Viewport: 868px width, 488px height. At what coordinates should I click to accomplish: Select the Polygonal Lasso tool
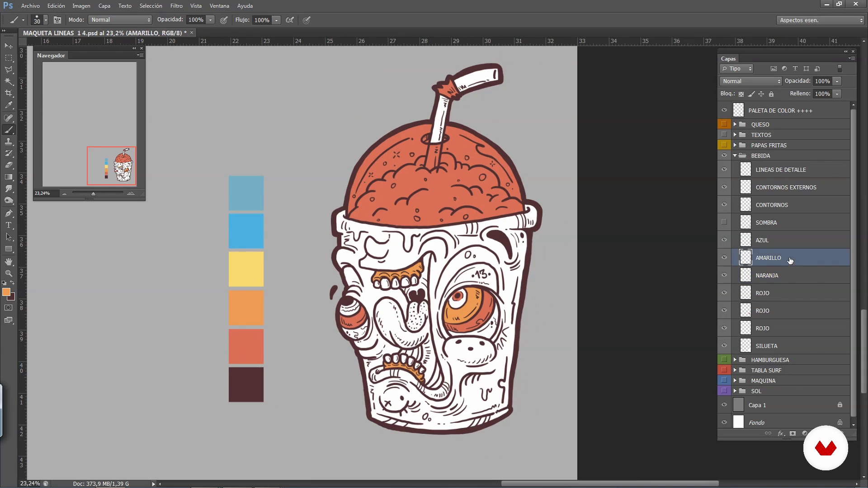[9, 70]
